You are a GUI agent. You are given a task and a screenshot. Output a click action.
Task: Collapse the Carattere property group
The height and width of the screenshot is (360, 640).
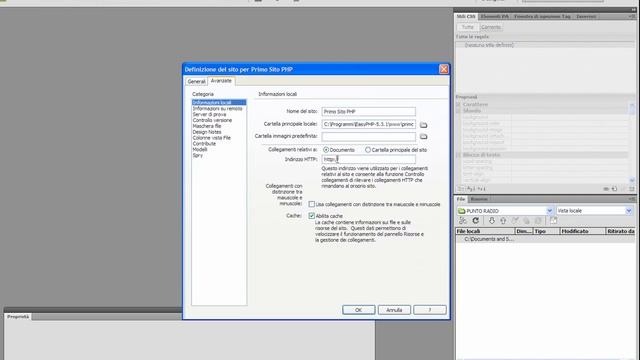[458, 104]
